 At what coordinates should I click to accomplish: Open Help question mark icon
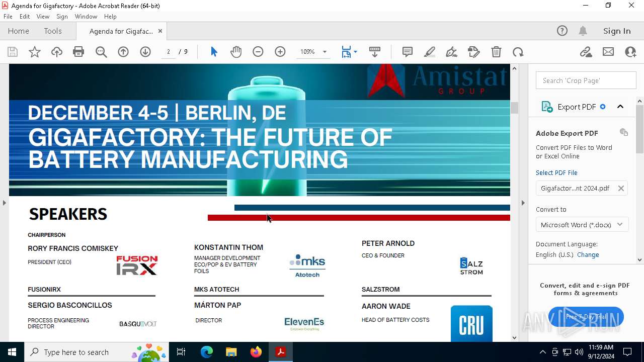click(562, 31)
